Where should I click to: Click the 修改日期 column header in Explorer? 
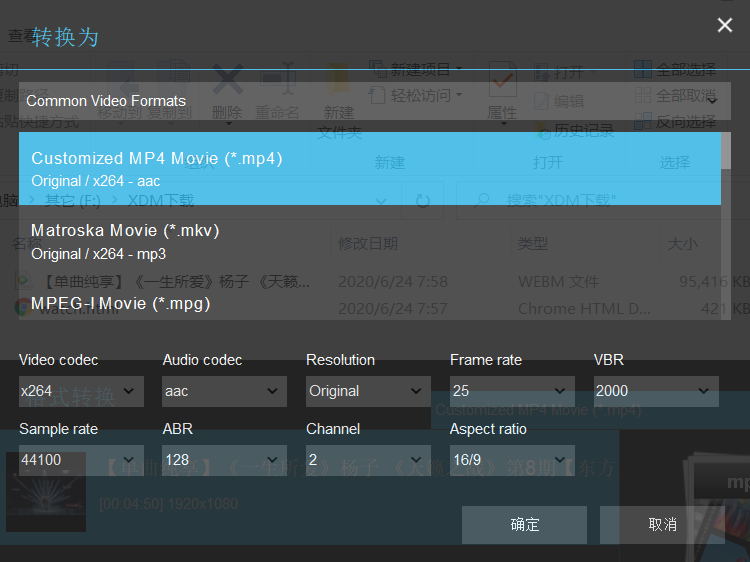tap(368, 243)
